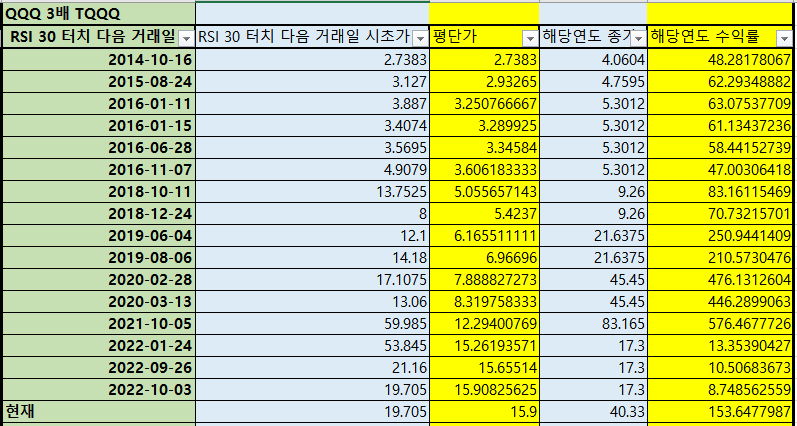Click average price cell 6.165511111

click(x=484, y=235)
